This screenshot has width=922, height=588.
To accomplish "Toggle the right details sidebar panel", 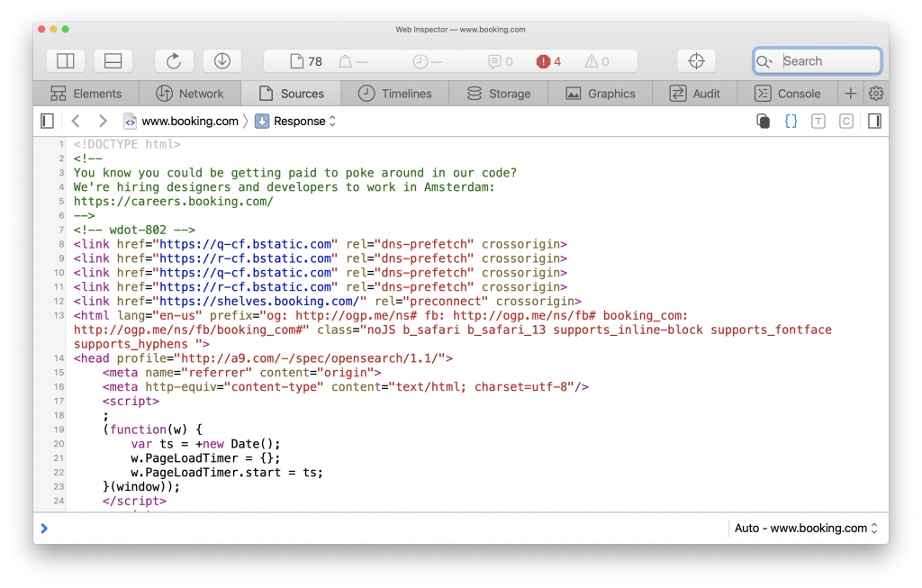I will point(874,120).
